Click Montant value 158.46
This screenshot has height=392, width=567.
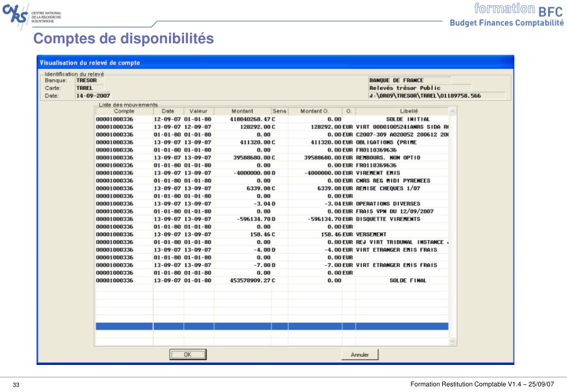[x=260, y=234]
